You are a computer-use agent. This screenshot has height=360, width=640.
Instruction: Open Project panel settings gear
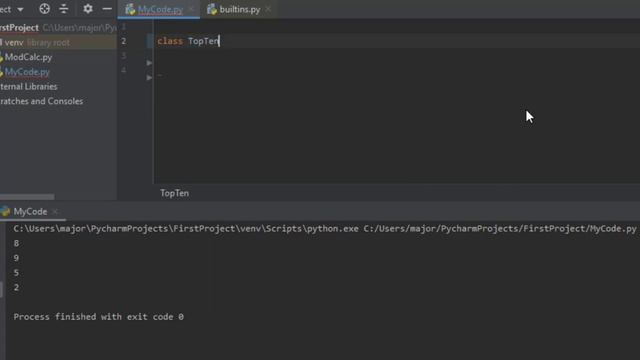coord(88,9)
